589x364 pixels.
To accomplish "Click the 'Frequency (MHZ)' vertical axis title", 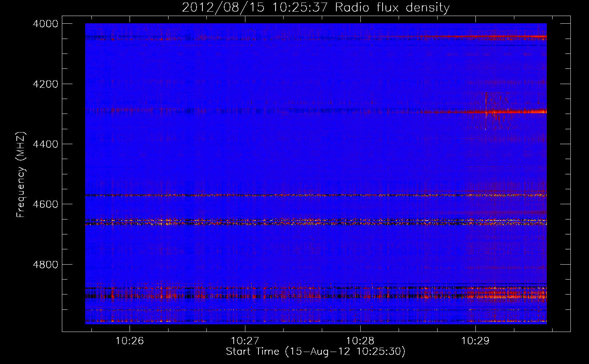I will click(21, 175).
